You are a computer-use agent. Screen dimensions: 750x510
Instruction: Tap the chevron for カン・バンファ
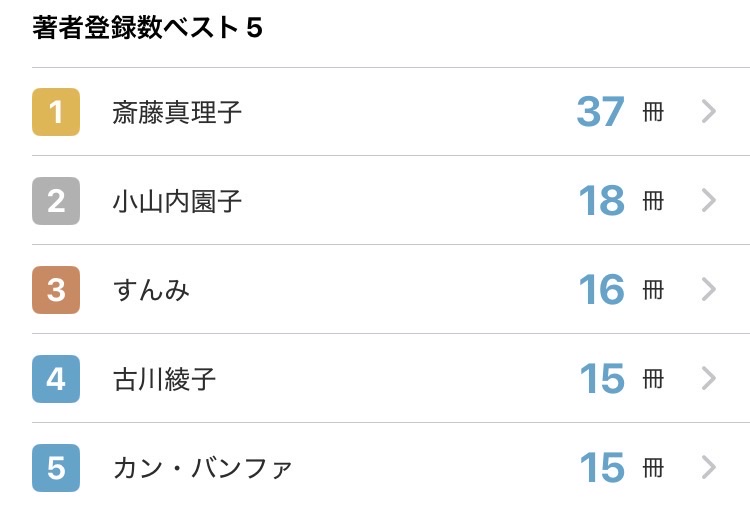click(x=708, y=468)
